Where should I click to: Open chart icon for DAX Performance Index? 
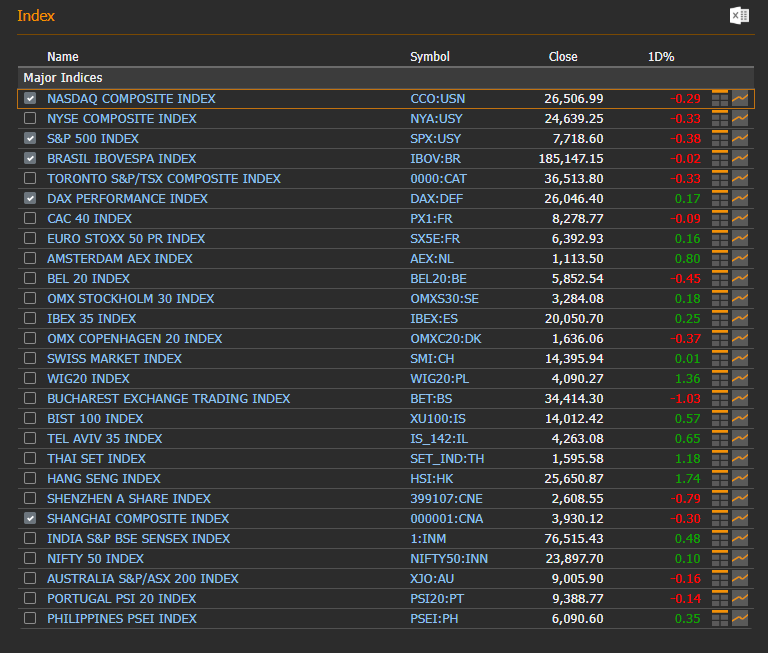[x=740, y=198]
